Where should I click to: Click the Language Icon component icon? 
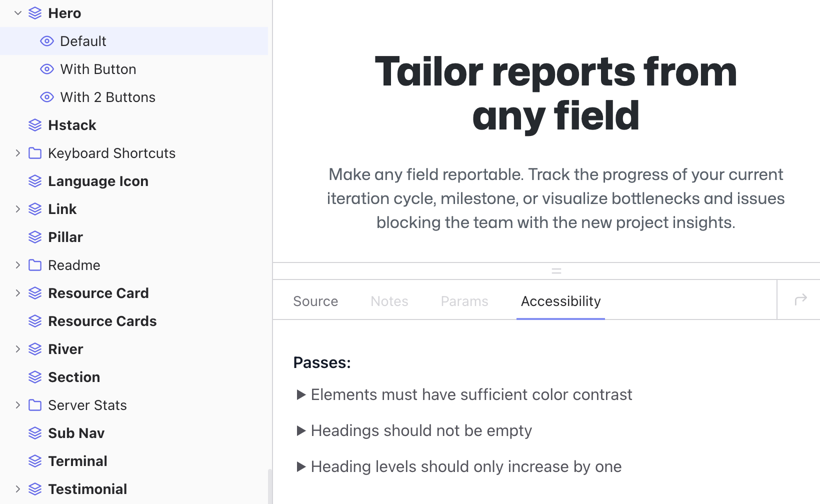35,181
